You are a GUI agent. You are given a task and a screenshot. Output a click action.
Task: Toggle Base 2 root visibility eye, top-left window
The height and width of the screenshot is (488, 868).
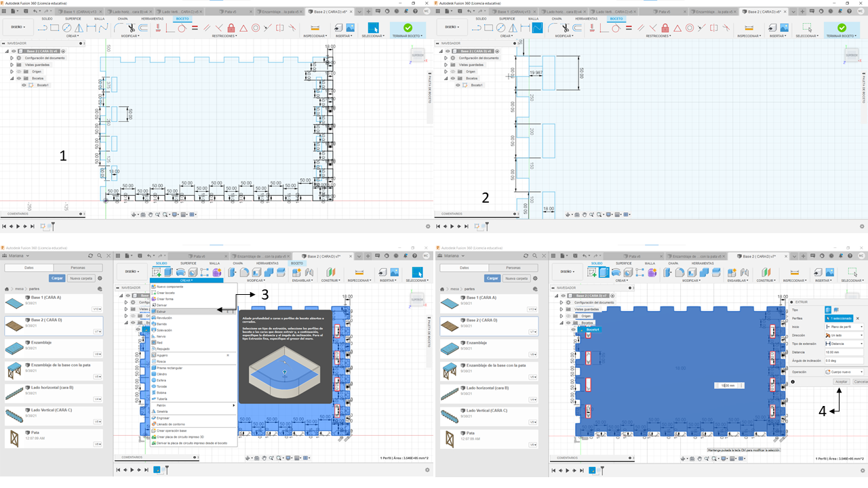tap(13, 51)
